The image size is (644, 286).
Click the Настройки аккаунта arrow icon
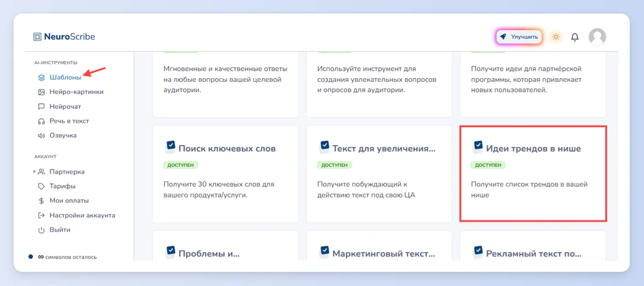[41, 215]
